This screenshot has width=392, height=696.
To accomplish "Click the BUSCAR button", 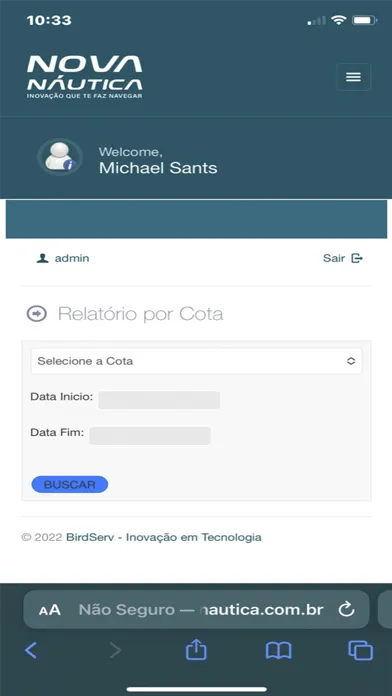I will [x=70, y=484].
